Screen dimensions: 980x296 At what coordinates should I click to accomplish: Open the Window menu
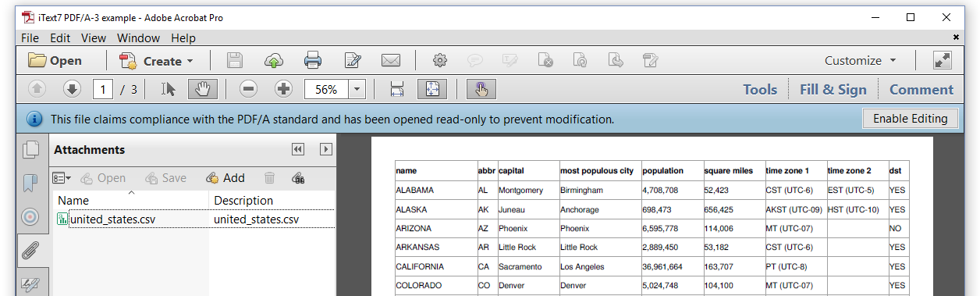tap(138, 37)
